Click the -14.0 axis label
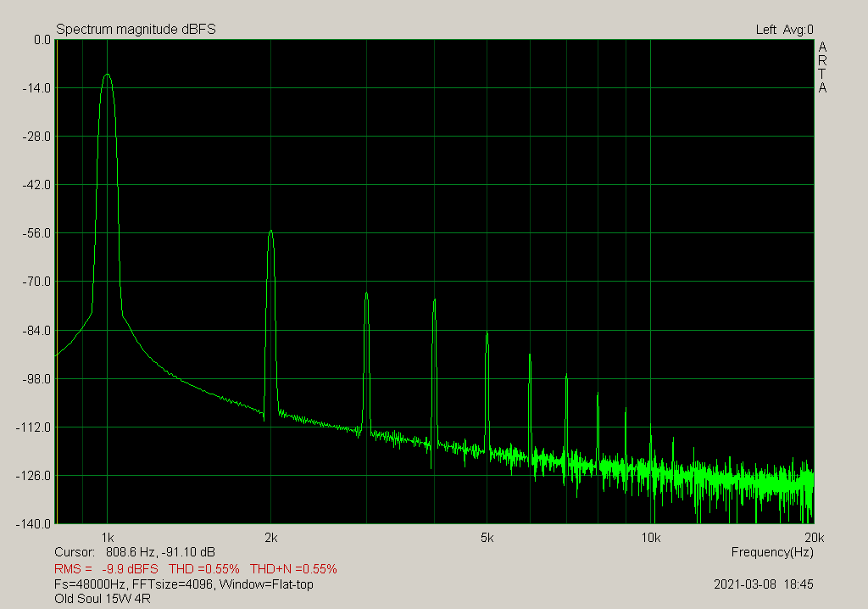The image size is (868, 609). point(36,88)
